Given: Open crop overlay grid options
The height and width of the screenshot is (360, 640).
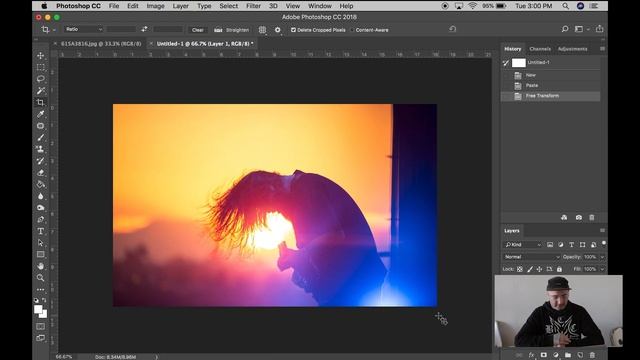Looking at the screenshot, I should (x=262, y=30).
